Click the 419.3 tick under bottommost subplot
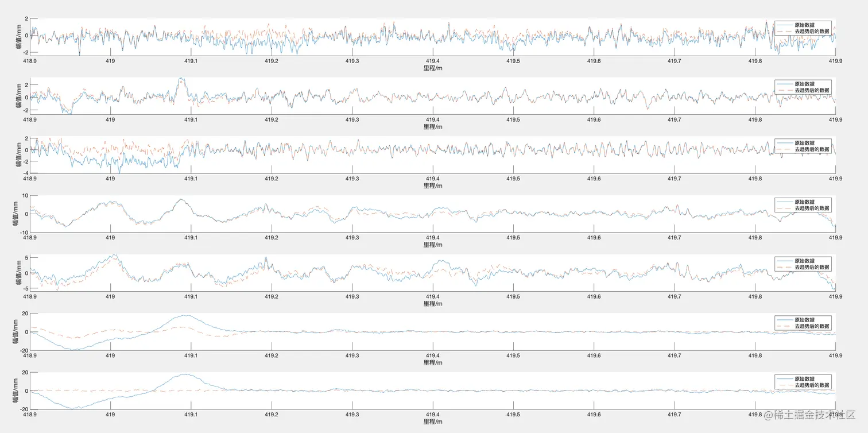 tap(352, 415)
